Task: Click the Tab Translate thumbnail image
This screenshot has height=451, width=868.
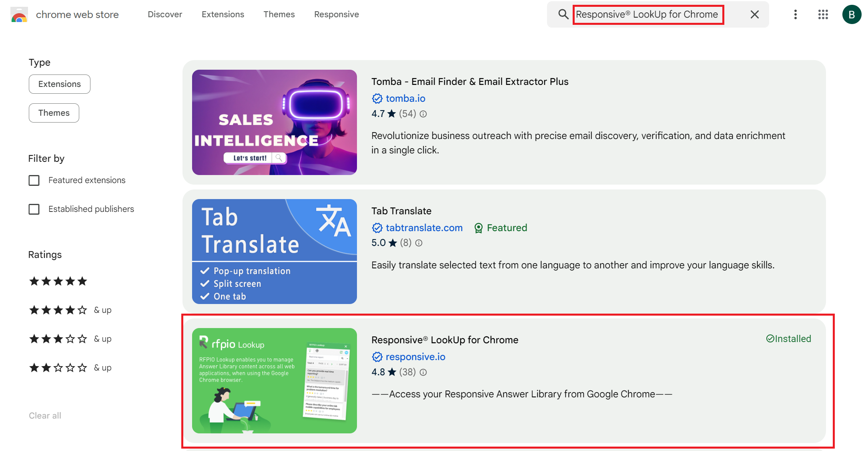Action: (x=275, y=252)
